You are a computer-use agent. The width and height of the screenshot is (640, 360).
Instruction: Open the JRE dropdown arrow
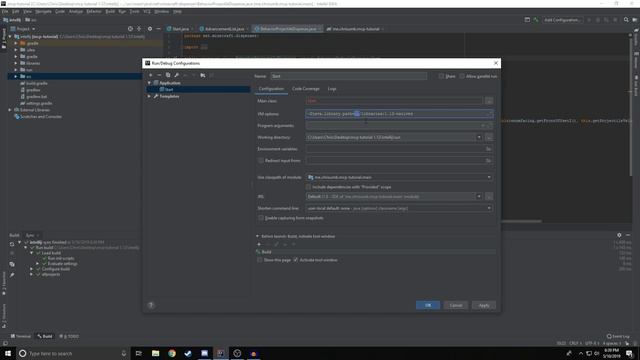479,197
